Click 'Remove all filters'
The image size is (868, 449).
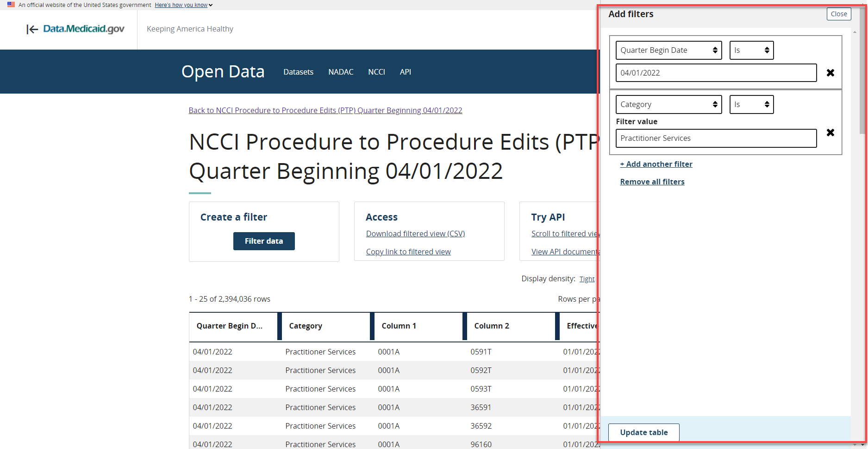(652, 181)
